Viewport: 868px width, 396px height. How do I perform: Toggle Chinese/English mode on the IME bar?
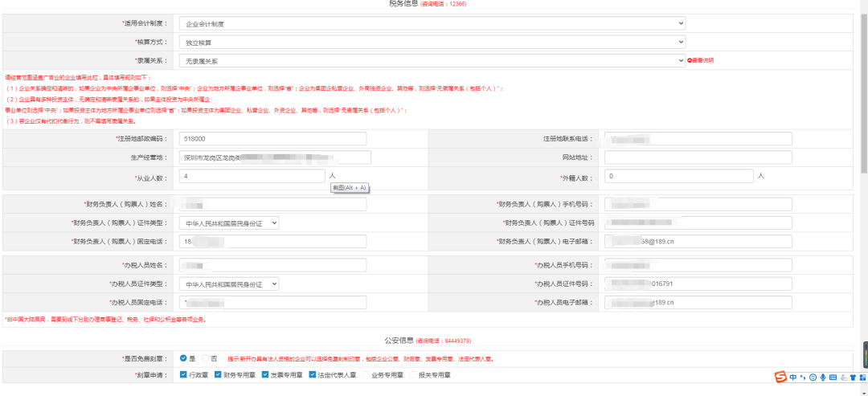pos(792,378)
